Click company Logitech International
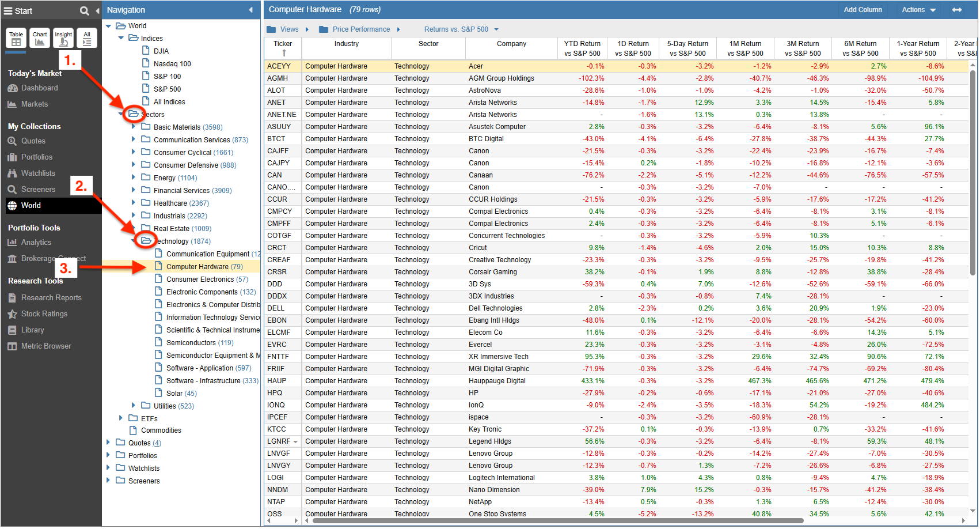 tap(502, 478)
